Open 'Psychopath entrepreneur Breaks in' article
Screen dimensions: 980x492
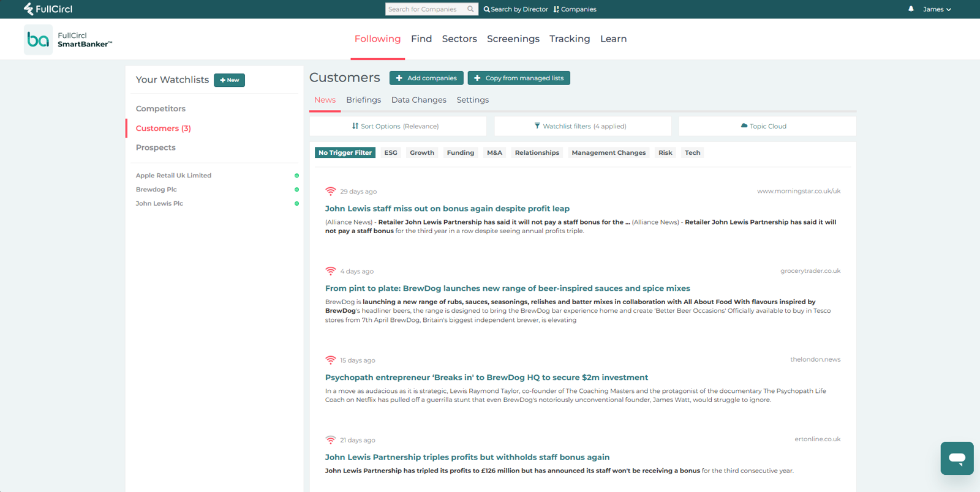486,378
